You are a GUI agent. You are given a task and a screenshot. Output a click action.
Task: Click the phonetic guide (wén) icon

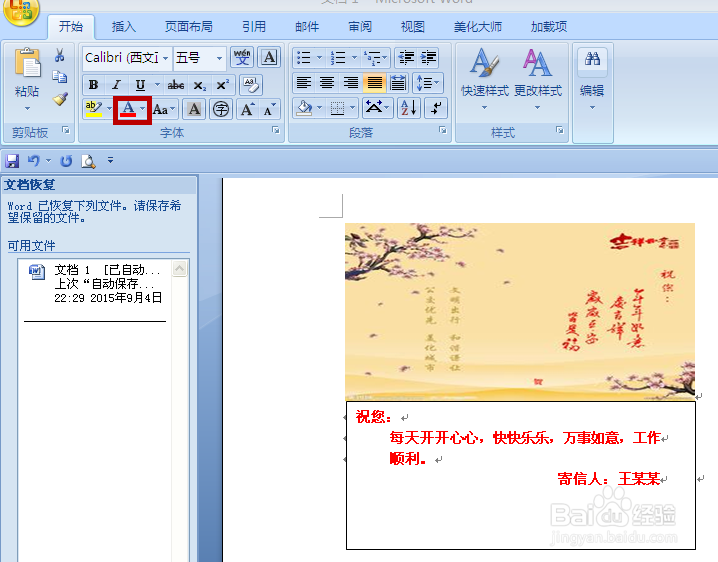click(242, 57)
